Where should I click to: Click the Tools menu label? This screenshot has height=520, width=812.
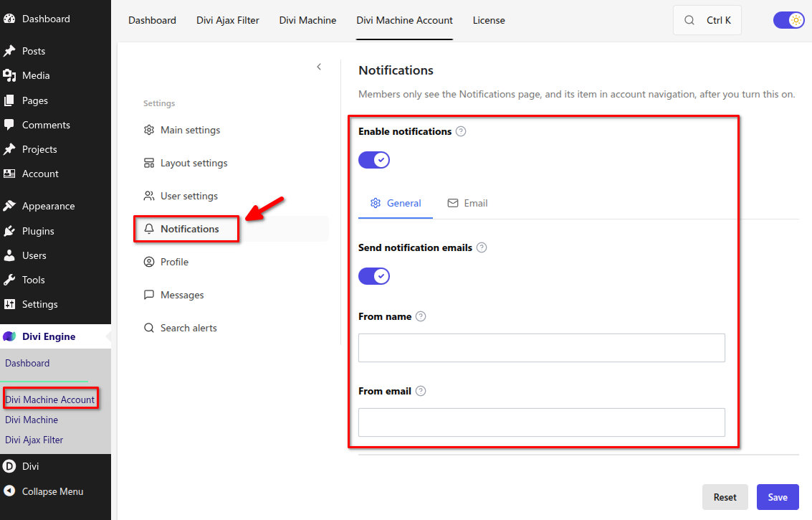(34, 280)
